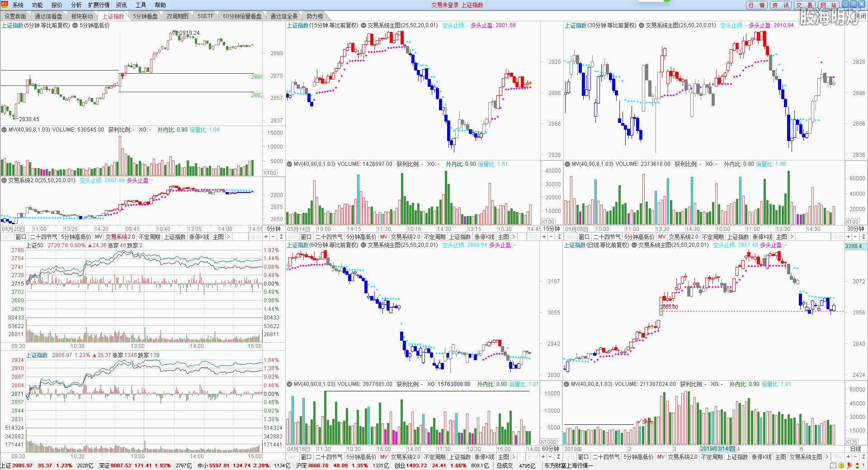Open the 系统 menu
868x470 pixels.
click(18, 5)
